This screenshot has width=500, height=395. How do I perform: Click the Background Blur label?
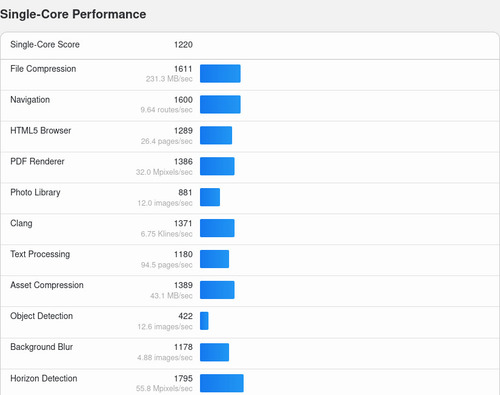[41, 347]
